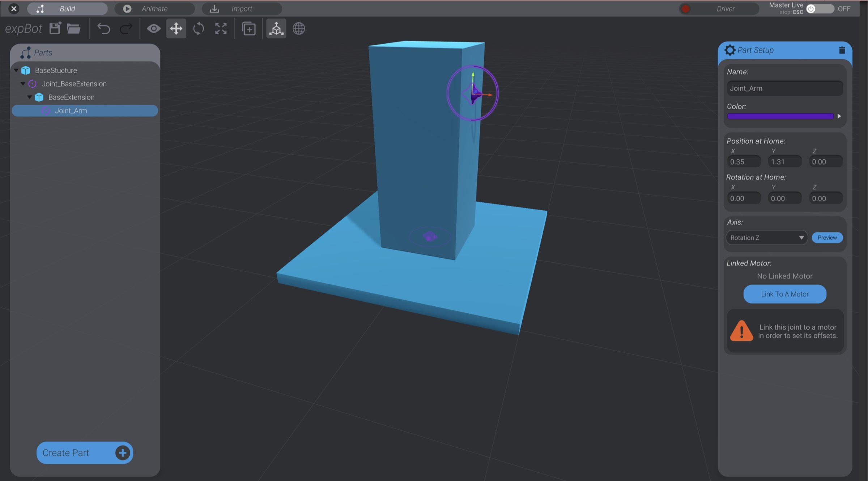Switch to the Animate tab
The image size is (868, 481).
tap(155, 8)
